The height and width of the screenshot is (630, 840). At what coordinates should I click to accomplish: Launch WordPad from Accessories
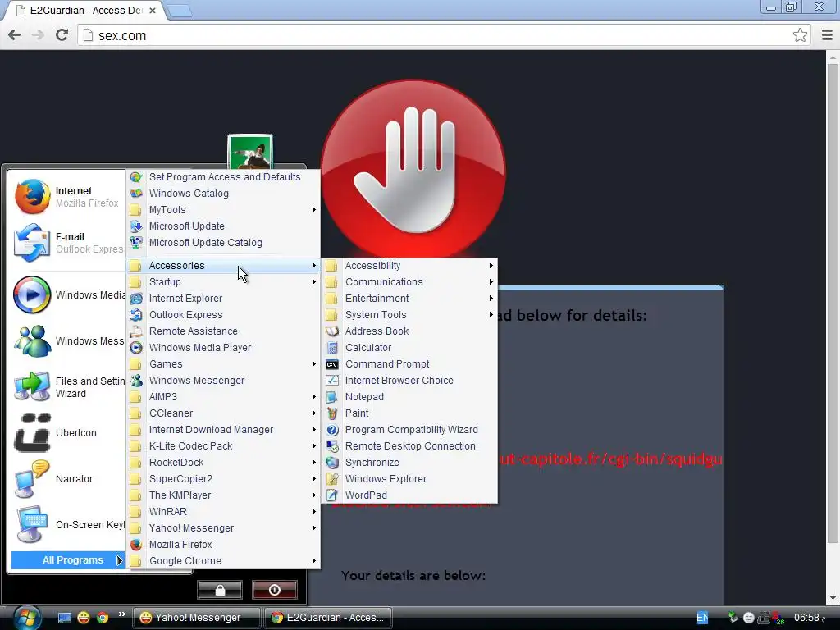409,495
